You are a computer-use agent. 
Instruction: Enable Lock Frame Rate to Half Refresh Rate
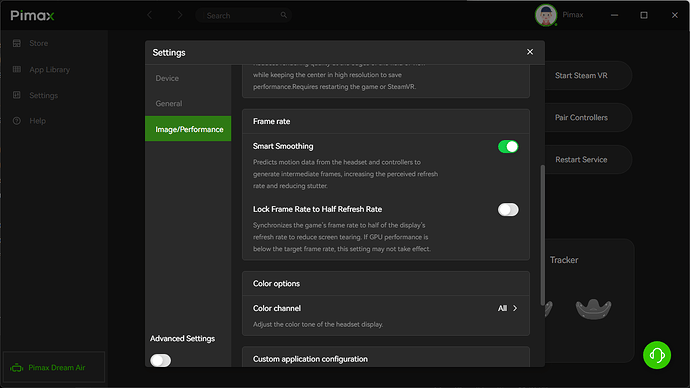point(508,209)
